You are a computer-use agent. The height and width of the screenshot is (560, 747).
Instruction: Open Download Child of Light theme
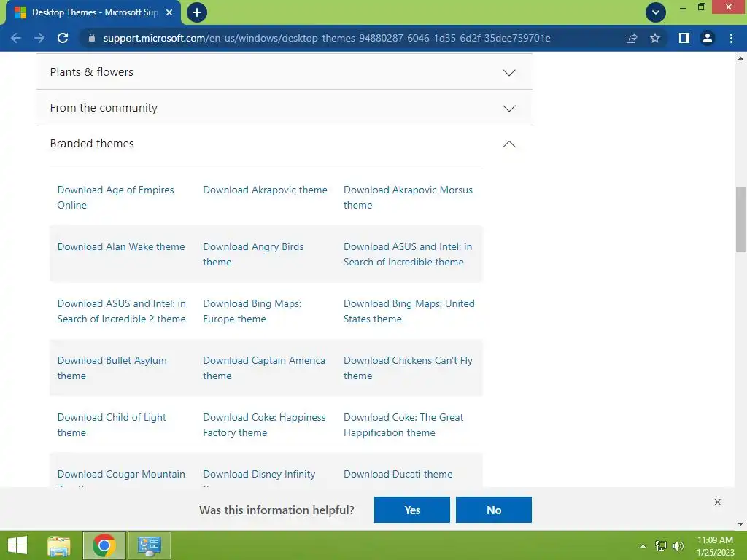[112, 425]
